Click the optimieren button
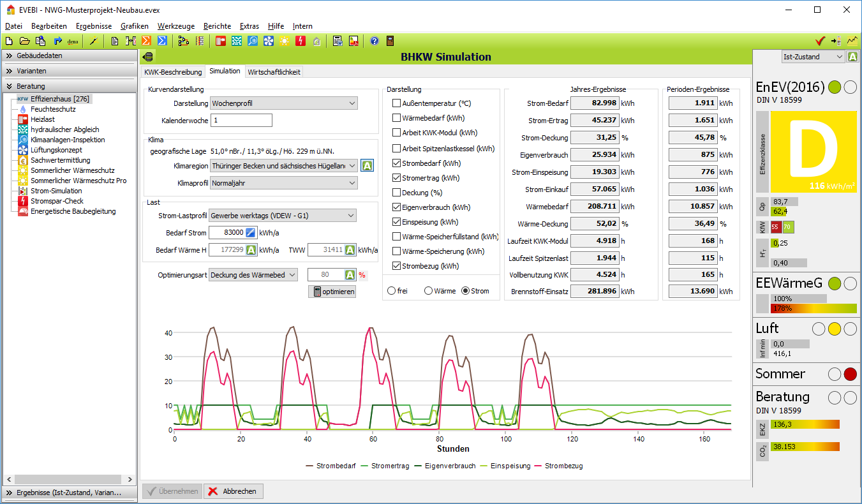Viewport: 862px width, 504px height. (x=332, y=292)
